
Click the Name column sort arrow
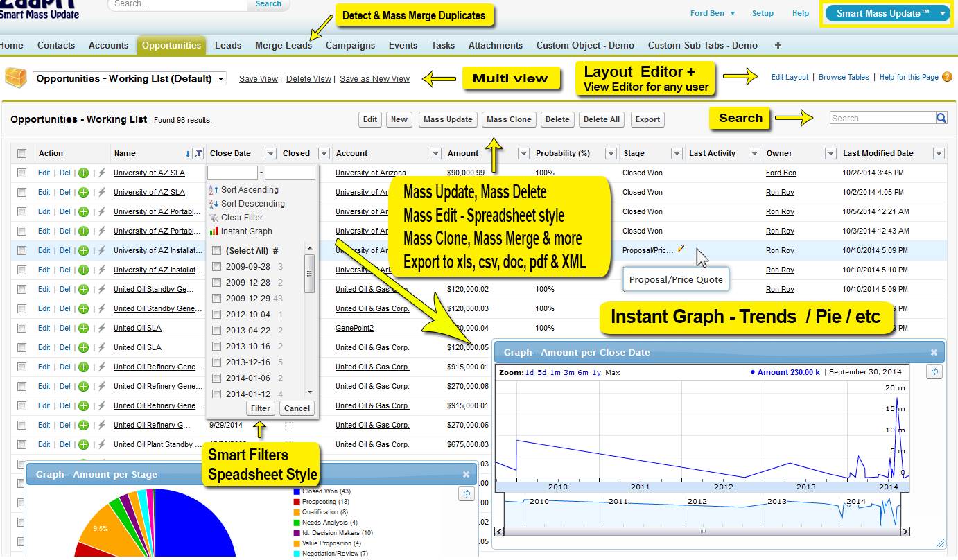pyautogui.click(x=188, y=153)
